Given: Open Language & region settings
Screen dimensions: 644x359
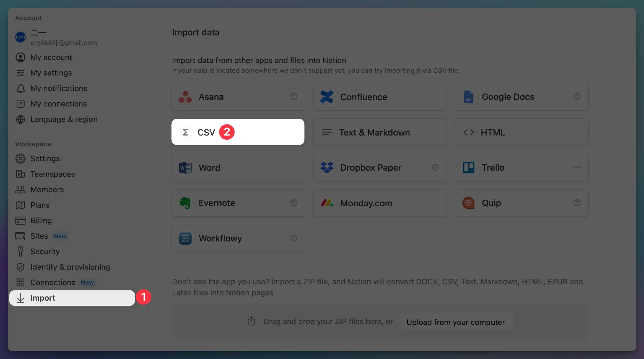Looking at the screenshot, I should click(x=64, y=119).
